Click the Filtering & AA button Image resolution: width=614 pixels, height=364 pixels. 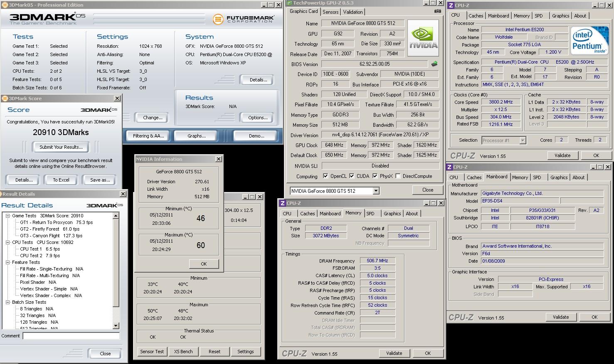pos(148,136)
